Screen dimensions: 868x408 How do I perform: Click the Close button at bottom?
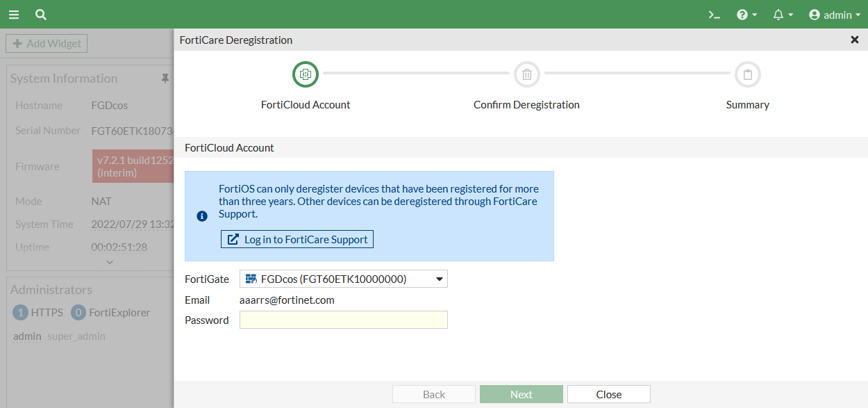coord(608,394)
